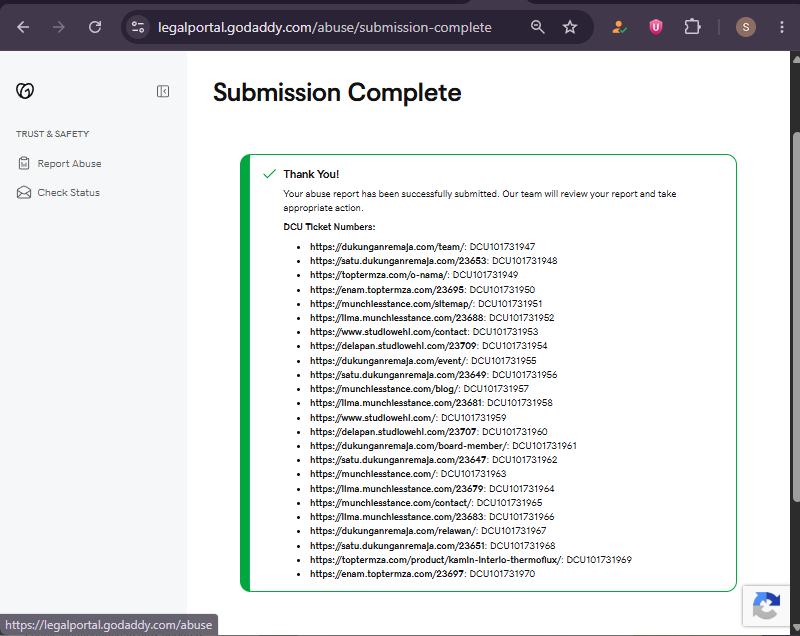This screenshot has height=636, width=800.
Task: Click the reCAPTCHA badge
Action: click(766, 605)
